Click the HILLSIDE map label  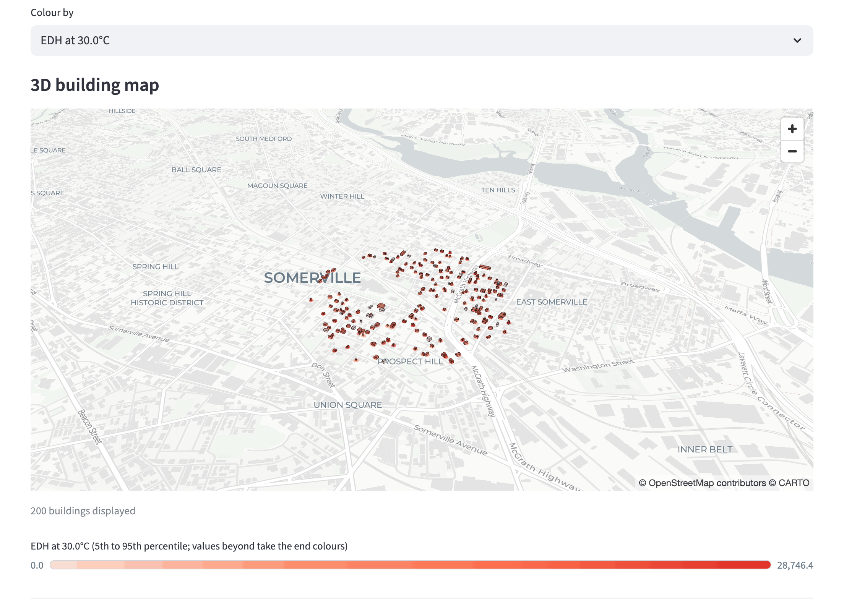click(x=122, y=111)
